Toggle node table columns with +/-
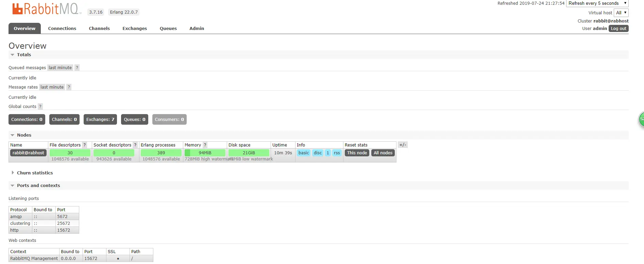Screen dimensions: 644x264 (x=403, y=145)
